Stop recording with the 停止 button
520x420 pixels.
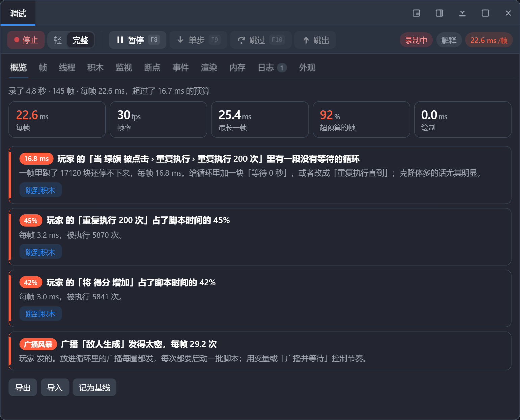tap(26, 40)
